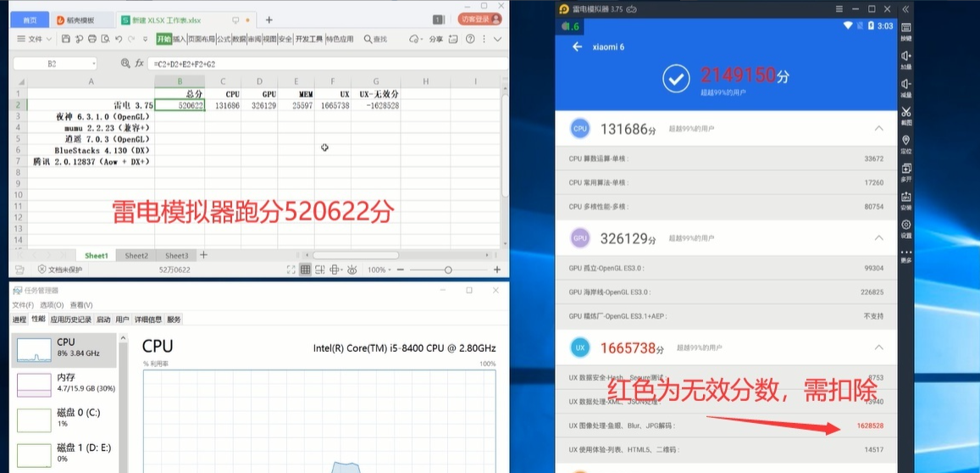This screenshot has height=473, width=980.
Task: Select cell G2 with value -1628528
Action: click(x=375, y=105)
